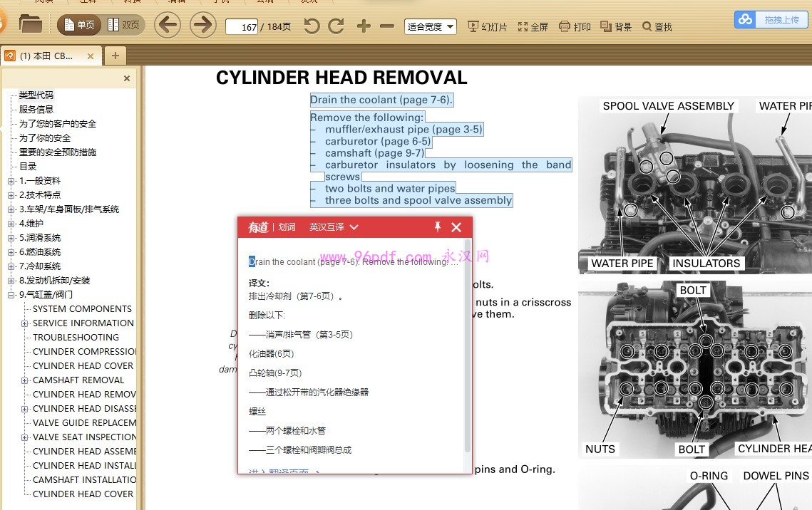Open CYLINDER COMPRESSION bookmark
The width and height of the screenshot is (812, 510).
click(84, 352)
